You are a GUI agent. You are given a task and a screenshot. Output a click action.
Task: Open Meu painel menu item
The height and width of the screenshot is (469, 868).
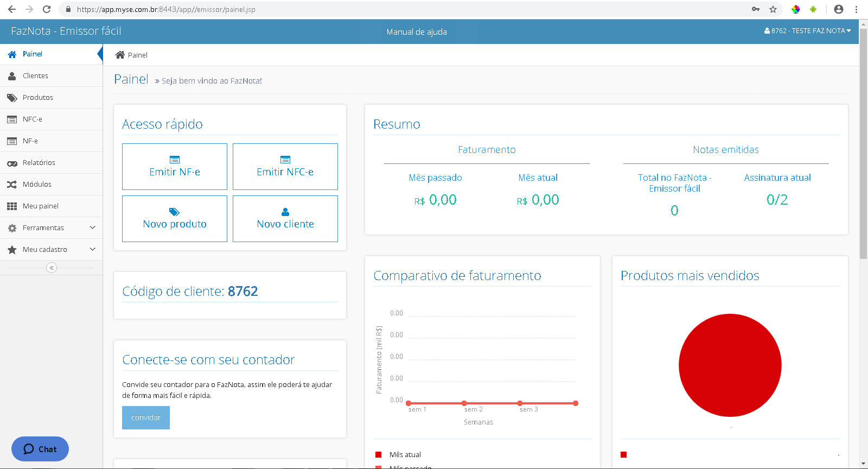pyautogui.click(x=51, y=206)
